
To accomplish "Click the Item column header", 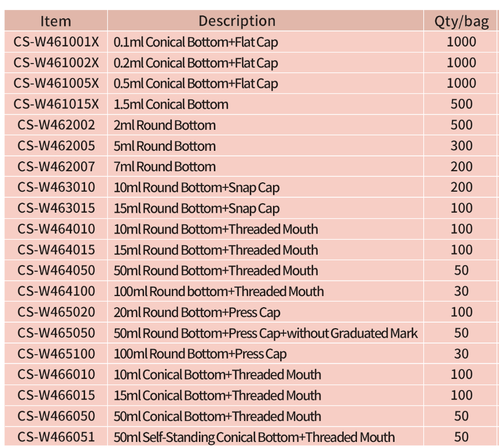I will click(x=56, y=21).
